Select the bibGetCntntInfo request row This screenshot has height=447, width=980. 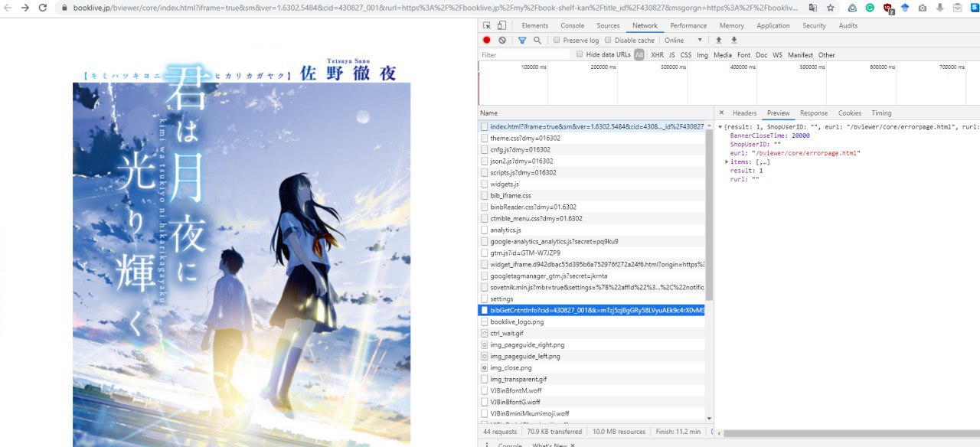tap(592, 310)
